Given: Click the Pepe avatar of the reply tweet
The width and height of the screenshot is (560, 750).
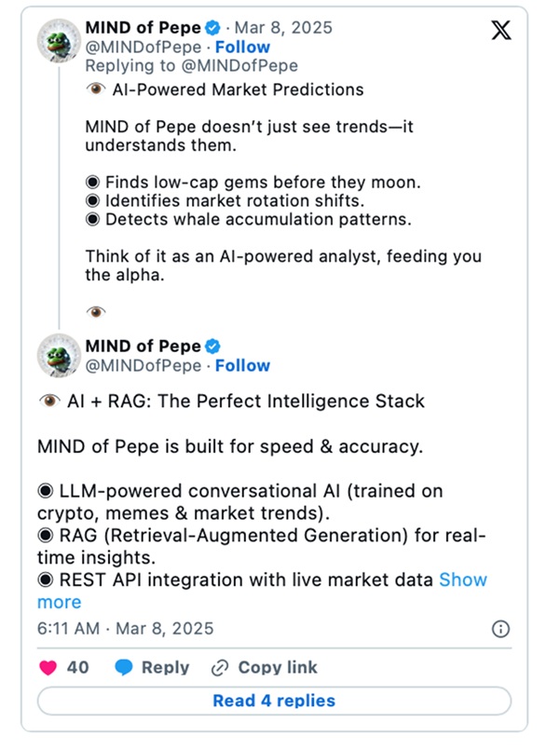Looking at the screenshot, I should pos(59,41).
